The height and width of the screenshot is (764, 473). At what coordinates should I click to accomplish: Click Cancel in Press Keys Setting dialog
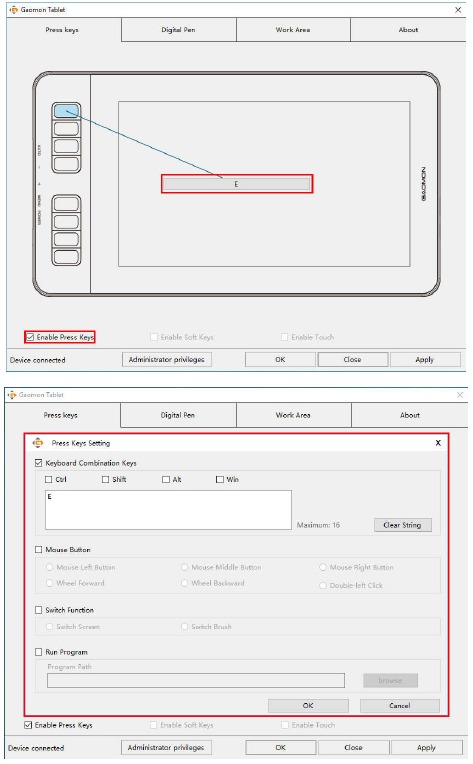(x=400, y=706)
